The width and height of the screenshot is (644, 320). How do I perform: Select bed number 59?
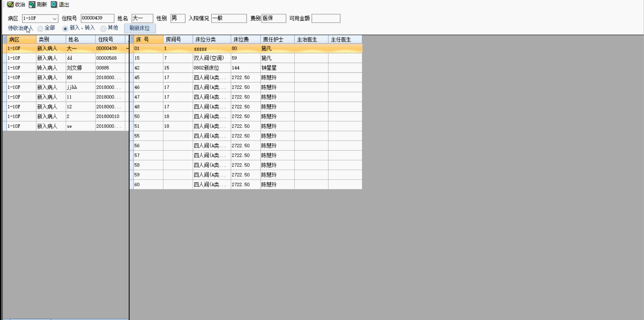click(148, 175)
